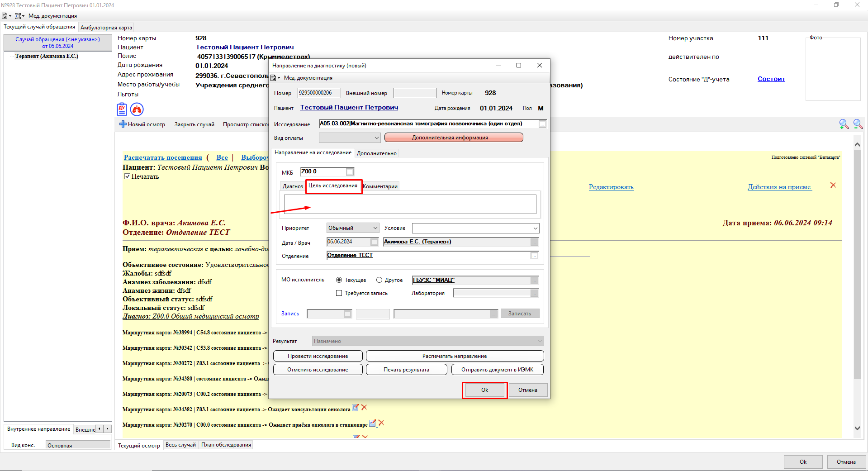Delete route card №30270 with red X

coord(381,423)
